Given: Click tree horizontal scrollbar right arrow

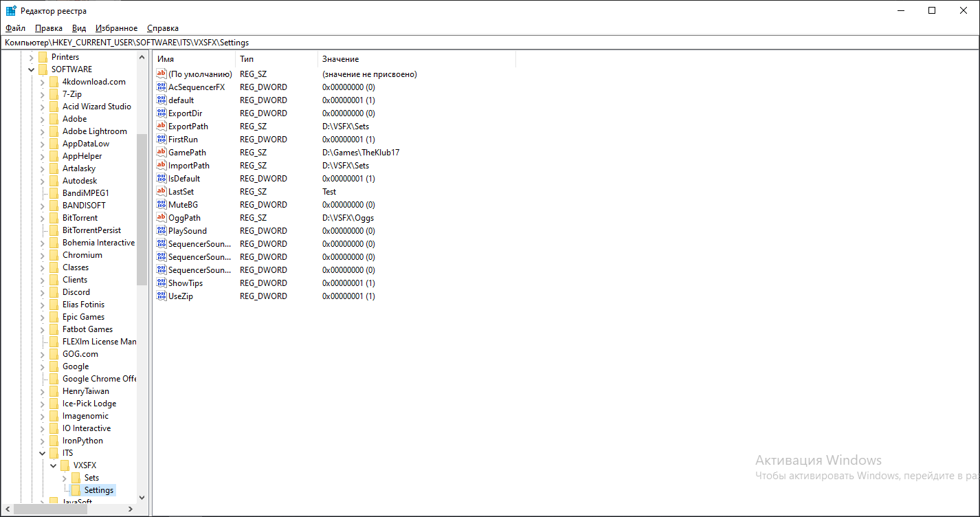Looking at the screenshot, I should 131,509.
